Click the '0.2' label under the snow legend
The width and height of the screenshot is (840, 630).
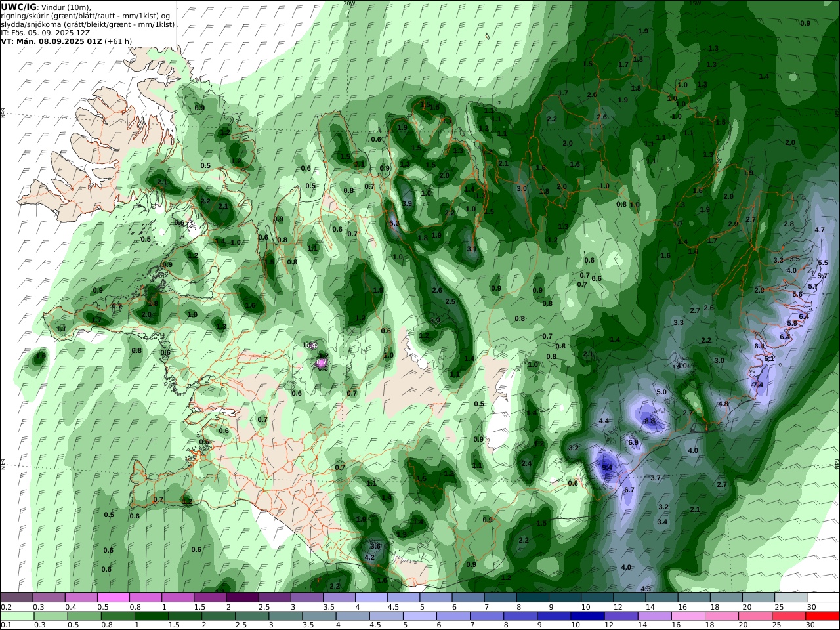(x=6, y=607)
